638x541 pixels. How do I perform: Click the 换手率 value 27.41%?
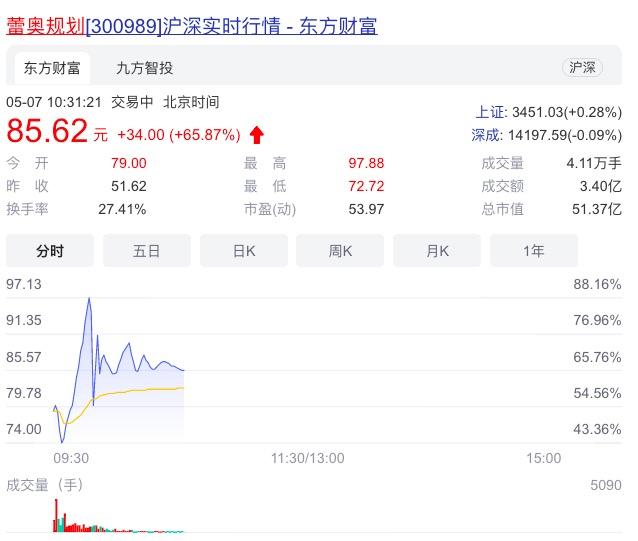(x=122, y=209)
